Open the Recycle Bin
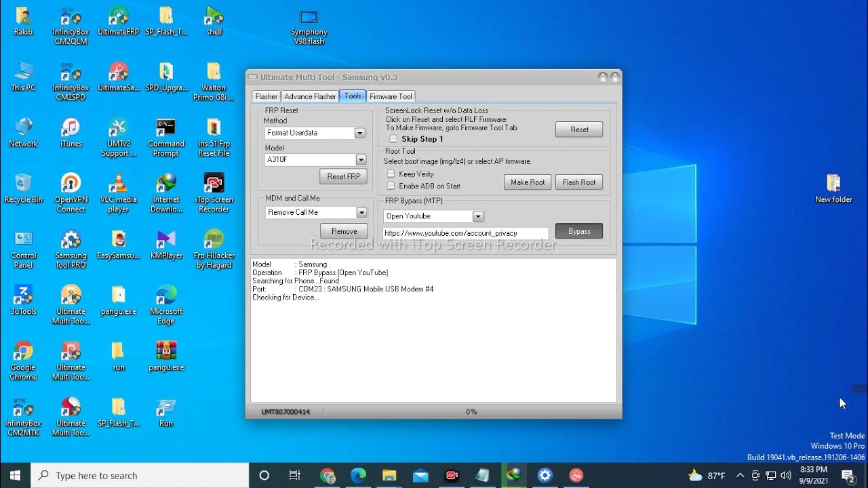The height and width of the screenshot is (488, 868). click(23, 189)
